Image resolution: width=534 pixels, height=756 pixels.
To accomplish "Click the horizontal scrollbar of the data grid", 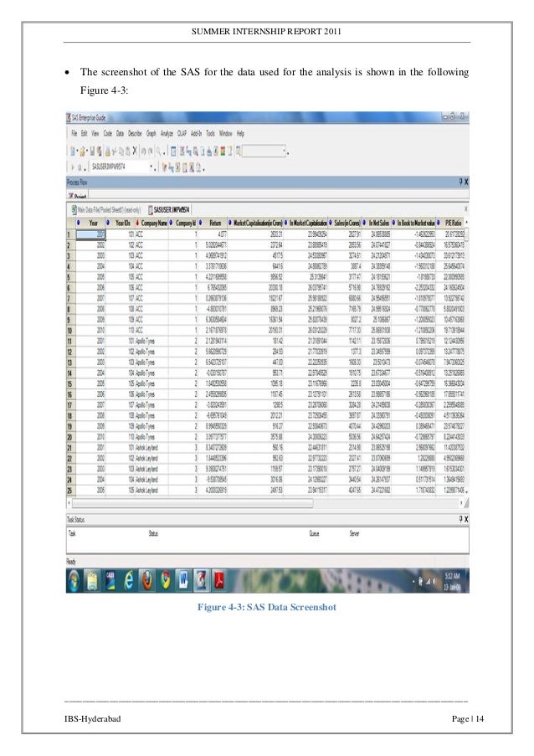I will point(193,503).
